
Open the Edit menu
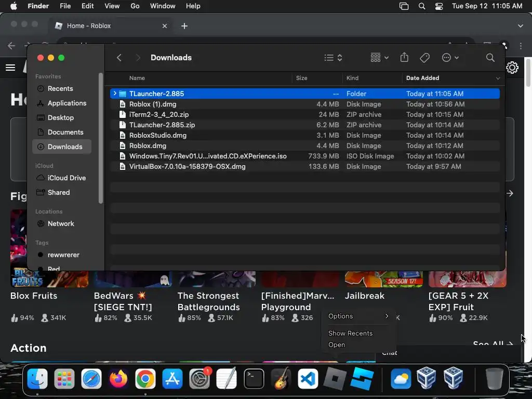(87, 6)
